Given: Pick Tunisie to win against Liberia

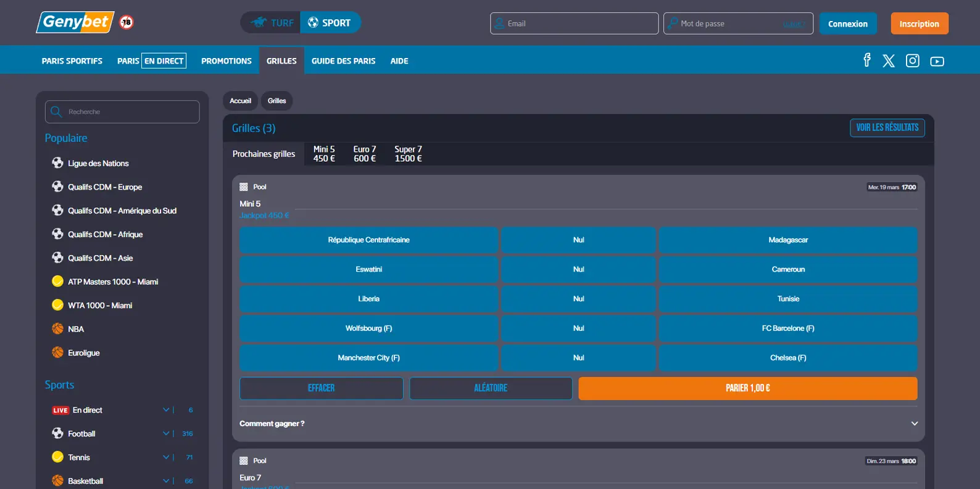Looking at the screenshot, I should tap(788, 299).
